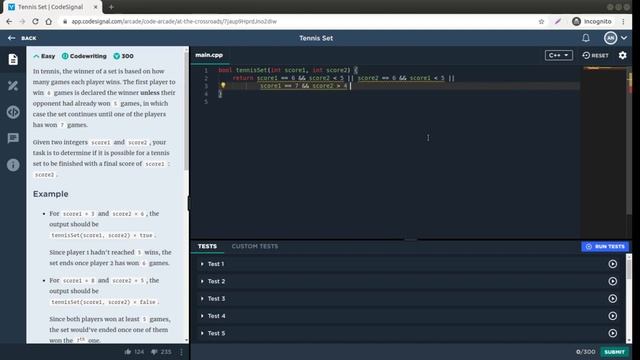The height and width of the screenshot is (360, 640).
Task: Expand the profile dropdown chevron
Action: coord(624,38)
